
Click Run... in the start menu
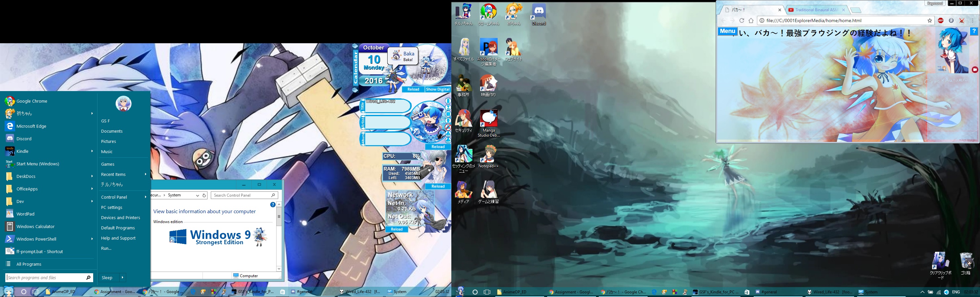pos(106,248)
